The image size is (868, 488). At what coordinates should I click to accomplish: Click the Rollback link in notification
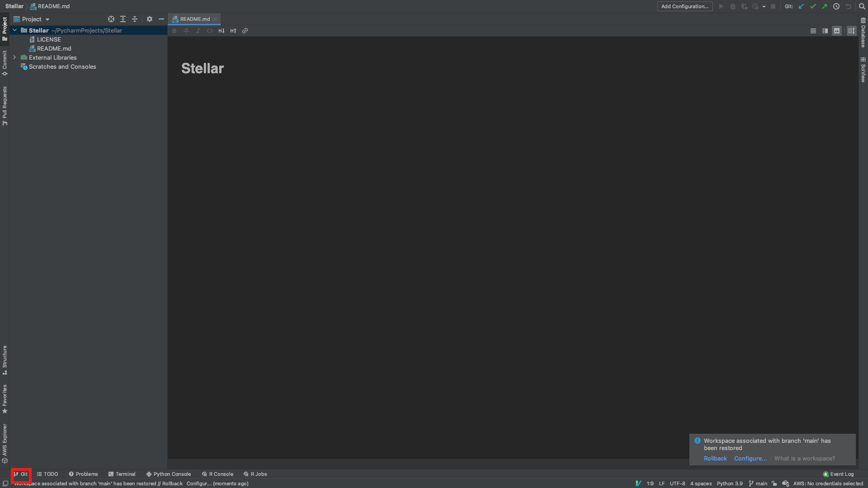pos(715,458)
